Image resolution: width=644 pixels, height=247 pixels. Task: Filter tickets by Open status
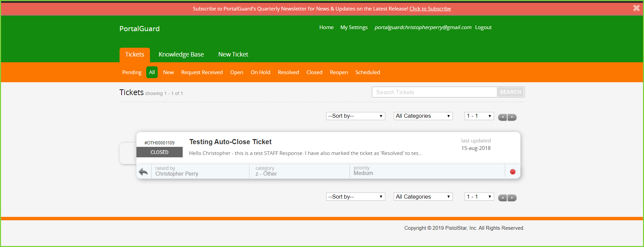237,72
